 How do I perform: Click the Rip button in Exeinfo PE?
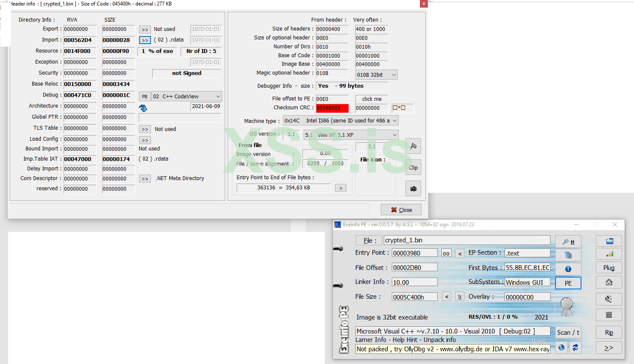pyautogui.click(x=609, y=333)
